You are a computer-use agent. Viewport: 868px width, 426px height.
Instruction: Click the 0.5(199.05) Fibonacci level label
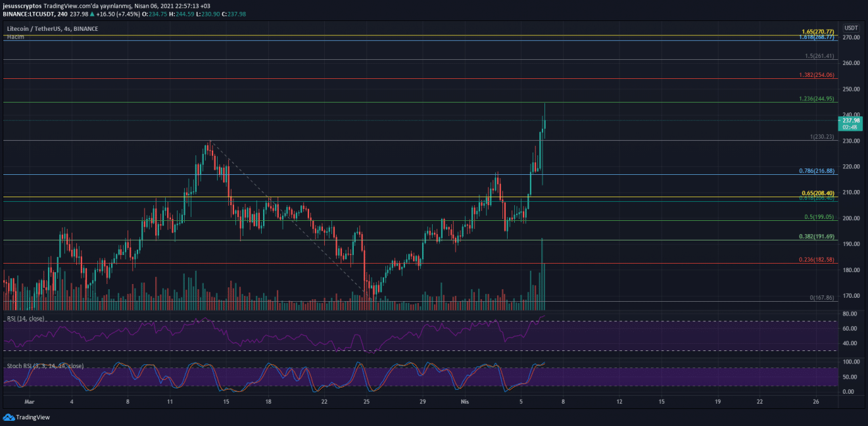[820, 217]
